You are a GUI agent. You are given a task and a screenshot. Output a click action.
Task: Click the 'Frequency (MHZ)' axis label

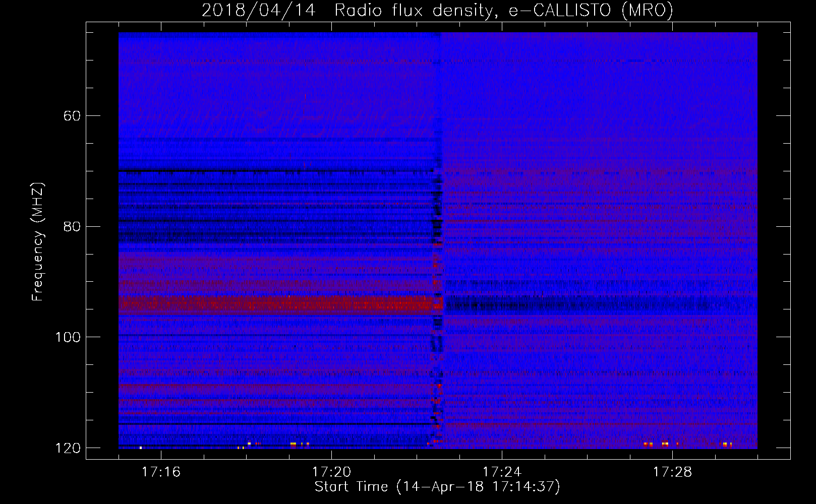tap(38, 242)
